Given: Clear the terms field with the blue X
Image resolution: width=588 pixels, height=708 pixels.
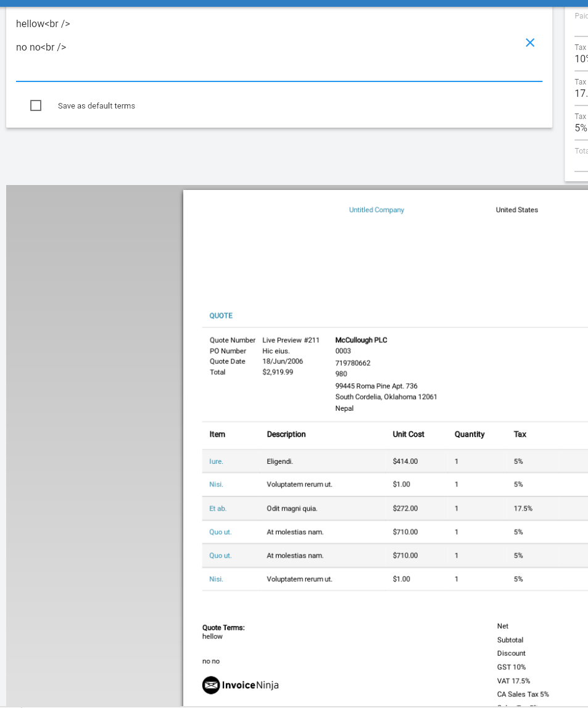Looking at the screenshot, I should click(x=530, y=43).
